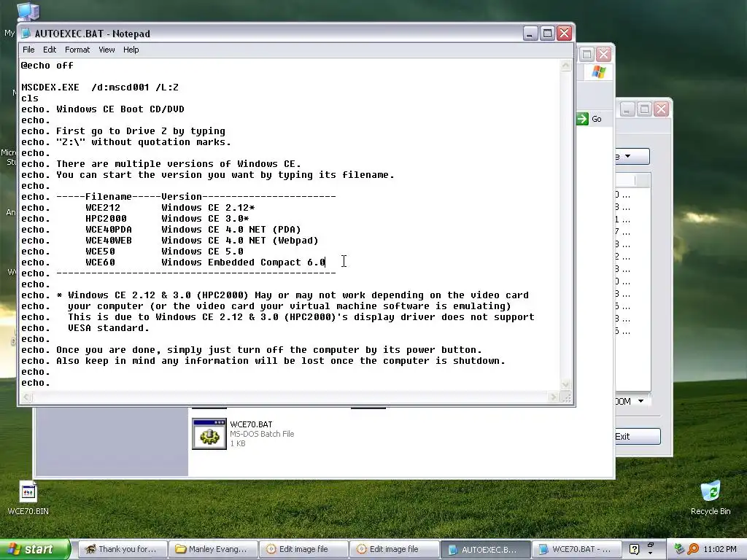Close the rightmost background dialog window
The height and width of the screenshot is (560, 747).
pos(661,109)
